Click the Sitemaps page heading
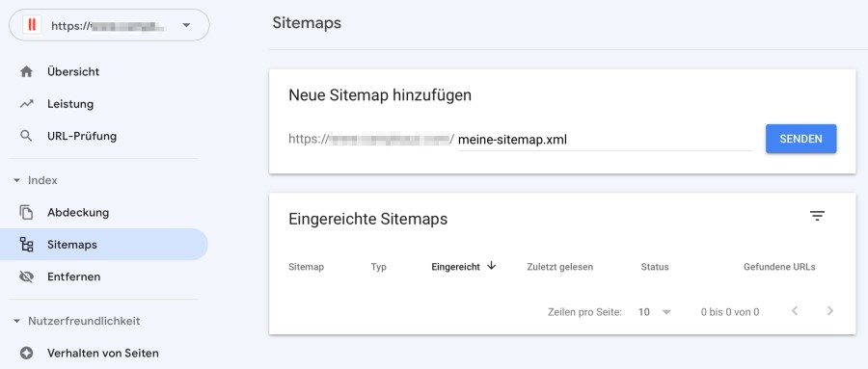868x369 pixels. [x=307, y=23]
